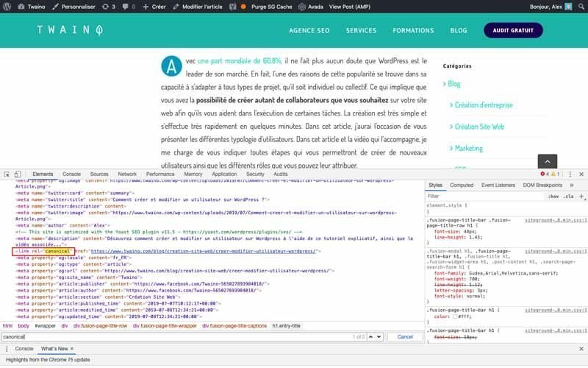Select the DOM Breakpoints sidebar tab
588x368 pixels.
[x=542, y=185]
